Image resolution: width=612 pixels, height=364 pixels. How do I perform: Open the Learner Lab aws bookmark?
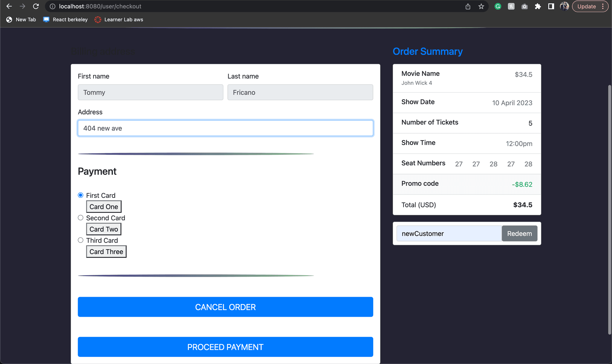[123, 19]
